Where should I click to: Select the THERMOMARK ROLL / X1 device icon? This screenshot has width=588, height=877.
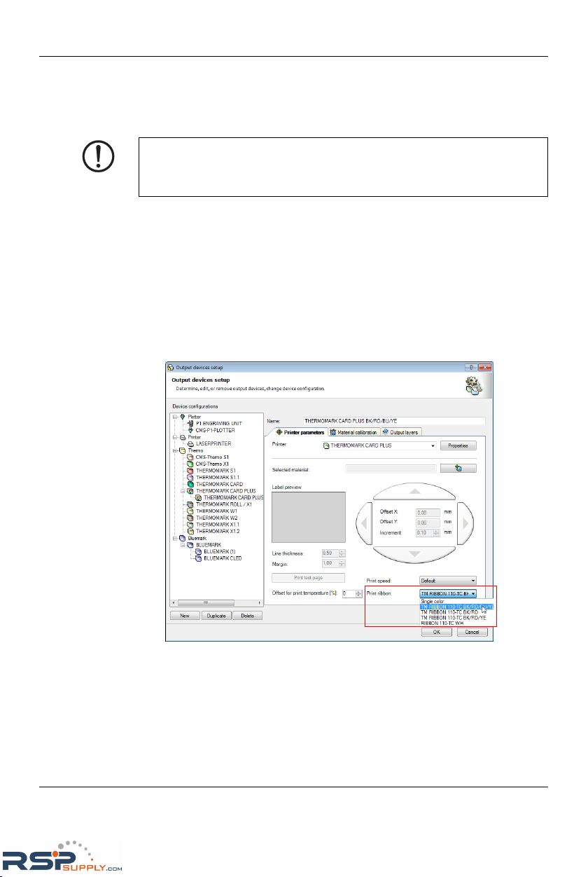(x=190, y=504)
